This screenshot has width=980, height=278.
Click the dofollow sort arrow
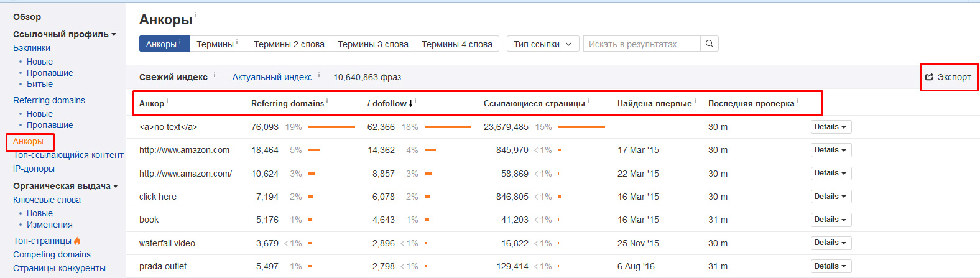(x=411, y=103)
